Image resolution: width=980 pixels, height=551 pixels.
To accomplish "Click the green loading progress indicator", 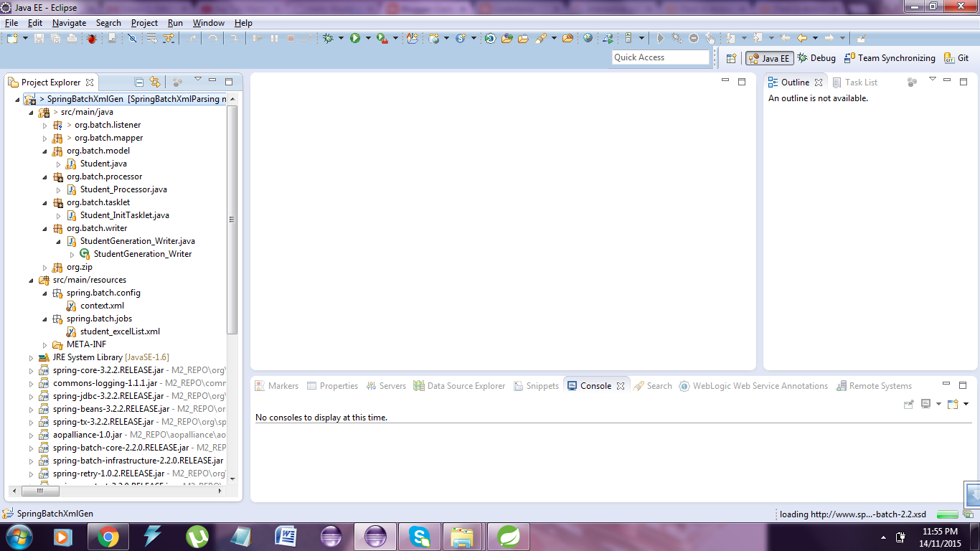I will (x=948, y=514).
